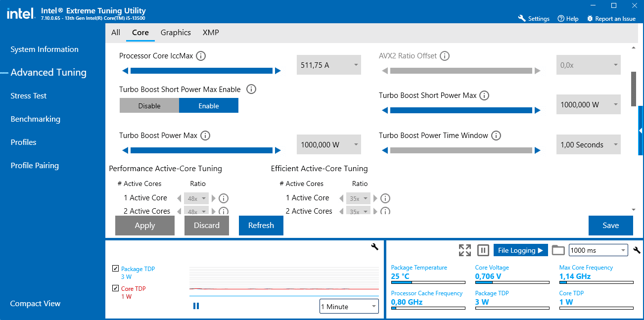The height and width of the screenshot is (320, 644).
Task: Click the Save button
Action: 611,226
